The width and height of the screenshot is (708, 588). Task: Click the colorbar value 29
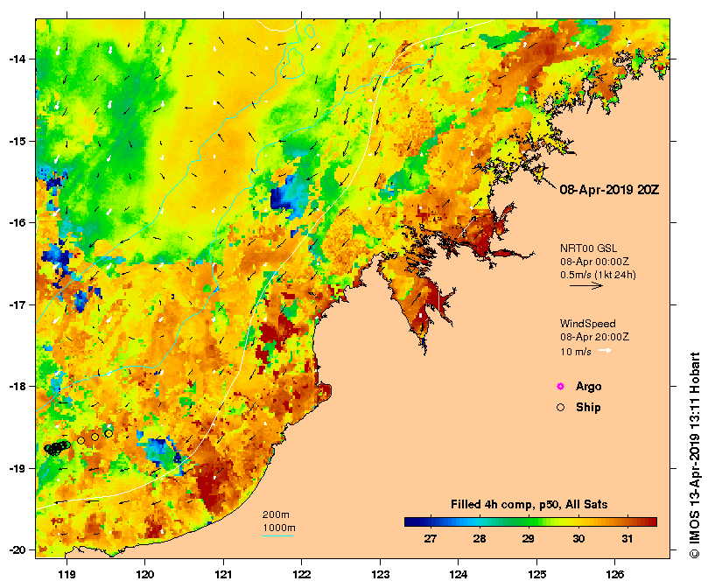pyautogui.click(x=529, y=538)
